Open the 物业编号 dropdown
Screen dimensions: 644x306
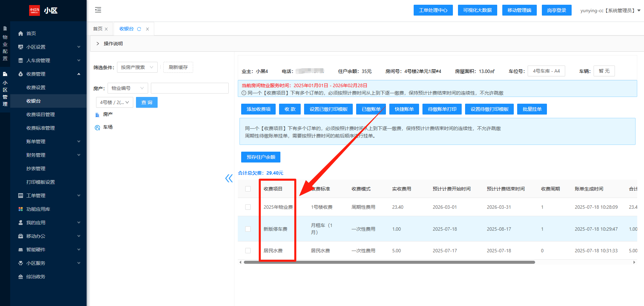pos(128,88)
